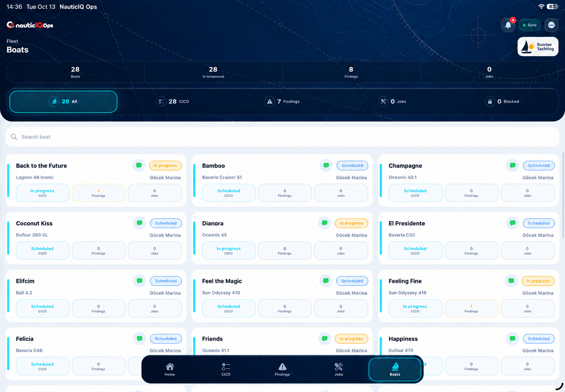The image size is (565, 392).
Task: Open In progress CICO tile on Dianora
Action: pos(229,251)
